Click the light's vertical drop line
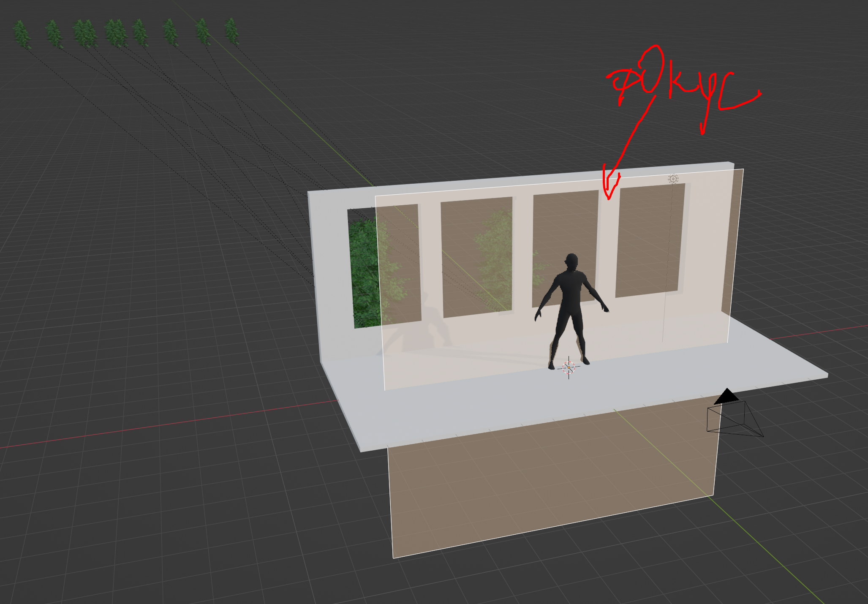The image size is (868, 604). pyautogui.click(x=667, y=262)
